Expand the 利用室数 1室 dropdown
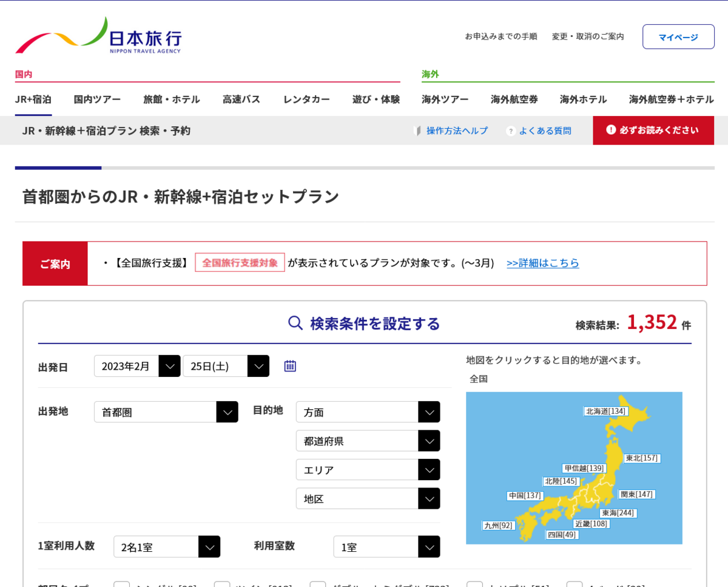 pos(386,547)
